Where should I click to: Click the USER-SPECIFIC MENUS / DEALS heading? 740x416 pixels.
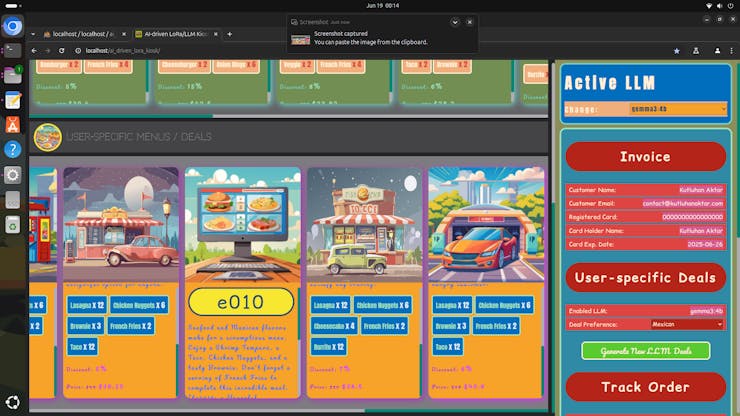pyautogui.click(x=139, y=137)
